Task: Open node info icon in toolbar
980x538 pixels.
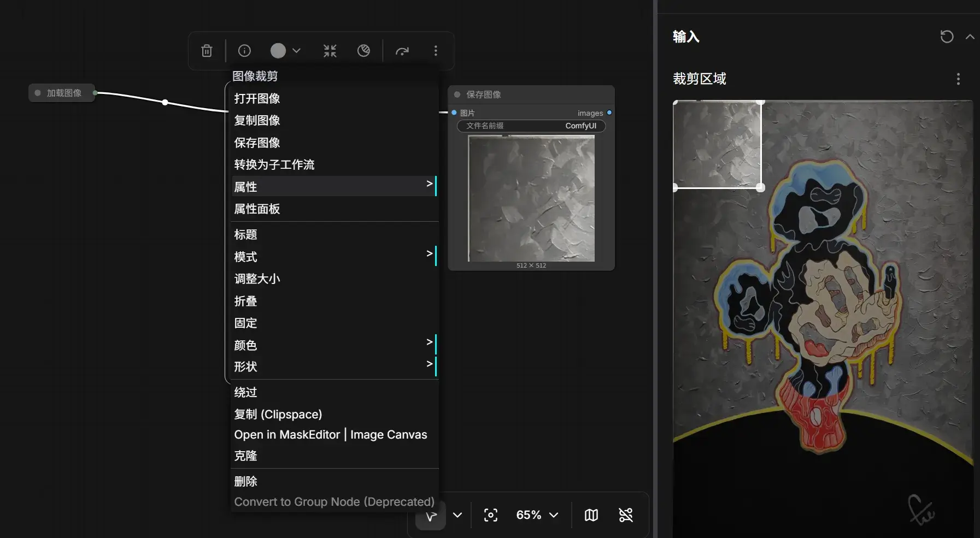Action: (x=244, y=51)
